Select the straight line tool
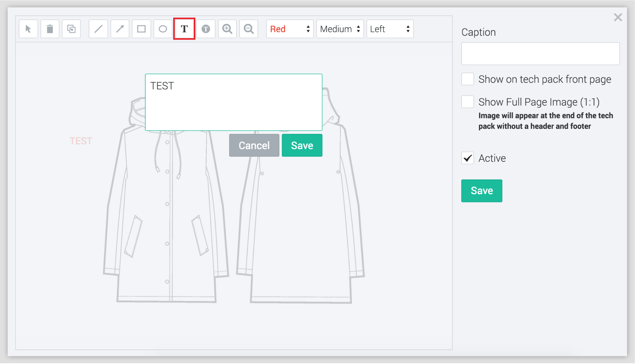Viewport: 635px width, 364px height. click(x=98, y=29)
